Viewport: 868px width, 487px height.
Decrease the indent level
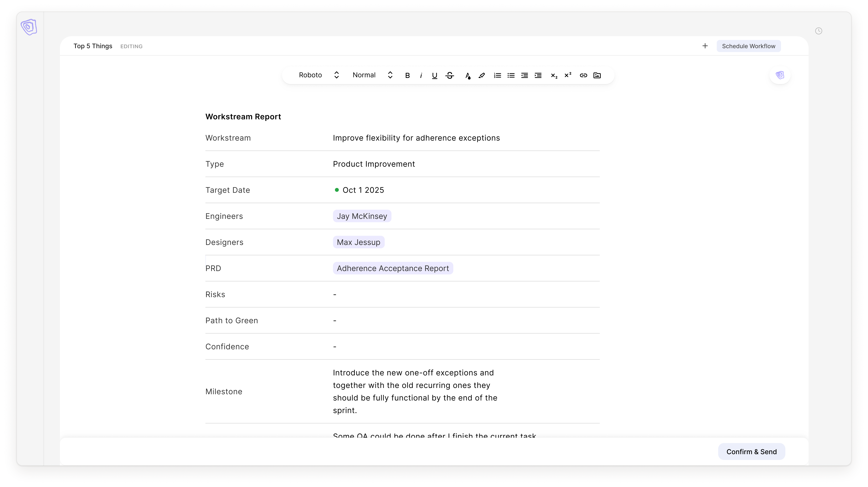click(x=524, y=75)
